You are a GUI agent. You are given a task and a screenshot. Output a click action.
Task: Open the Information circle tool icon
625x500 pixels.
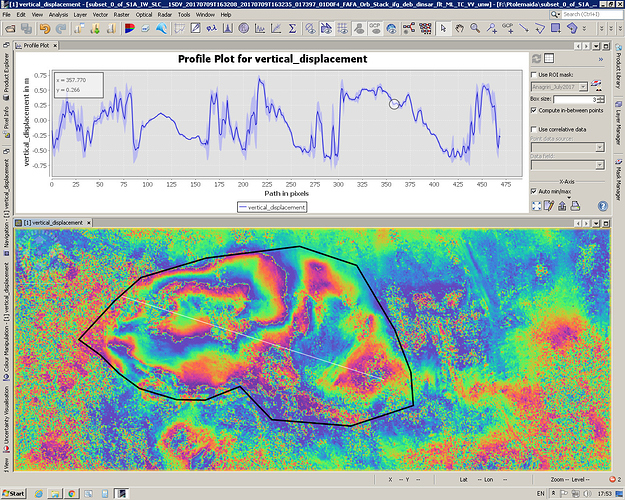click(244, 29)
